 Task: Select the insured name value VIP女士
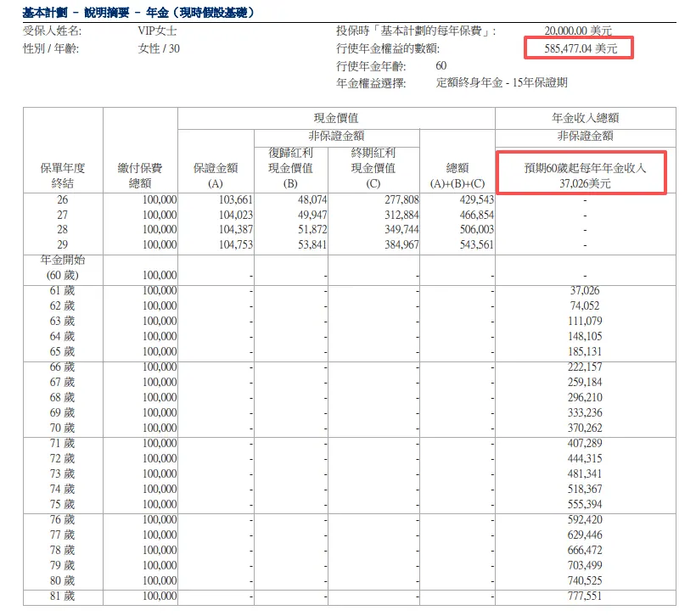157,31
